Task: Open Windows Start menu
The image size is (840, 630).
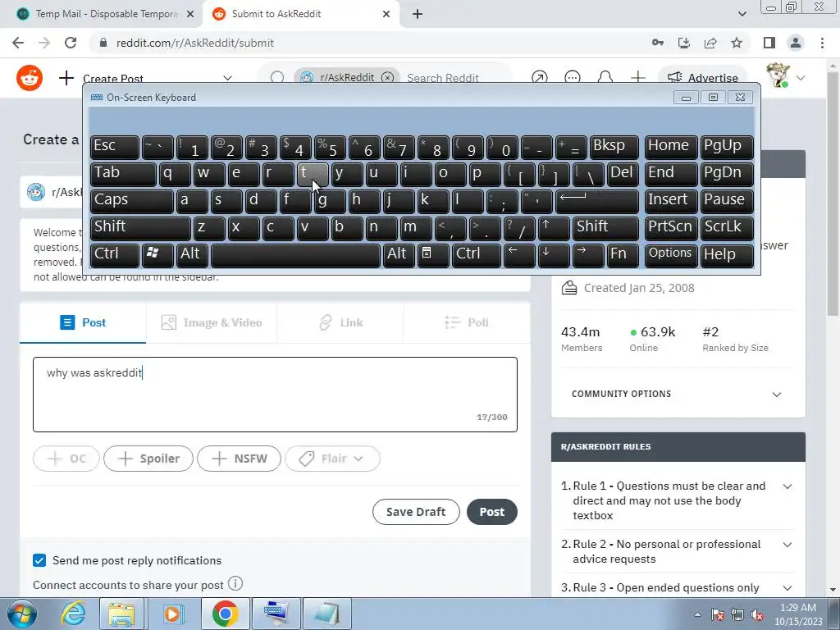Action: click(22, 614)
